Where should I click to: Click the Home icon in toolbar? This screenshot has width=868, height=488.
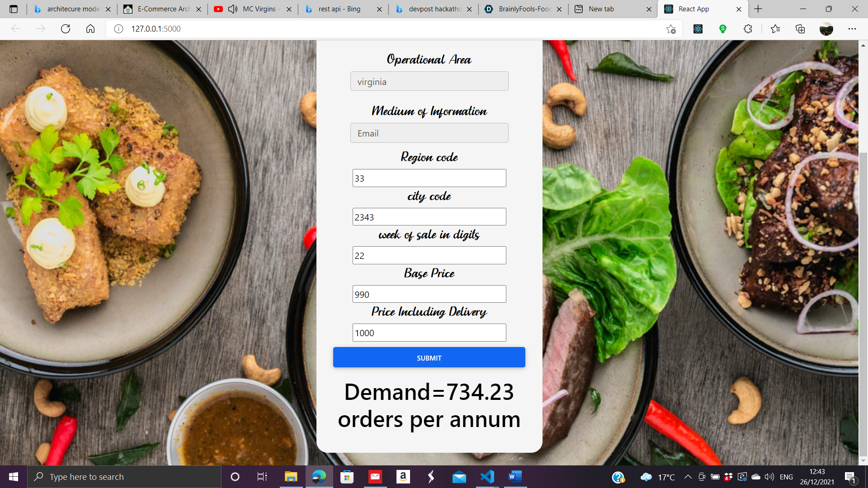point(90,29)
